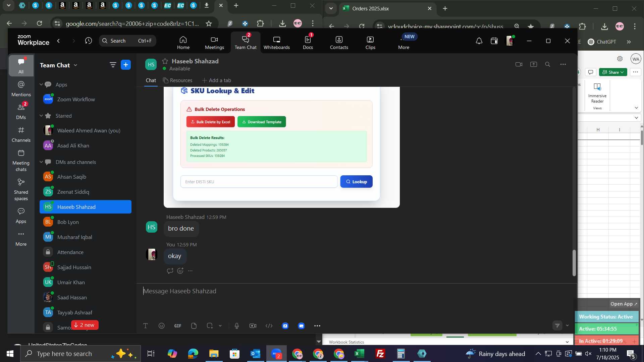This screenshot has width=644, height=362.
Task: Open More in left sidebar
Action: 21,238
